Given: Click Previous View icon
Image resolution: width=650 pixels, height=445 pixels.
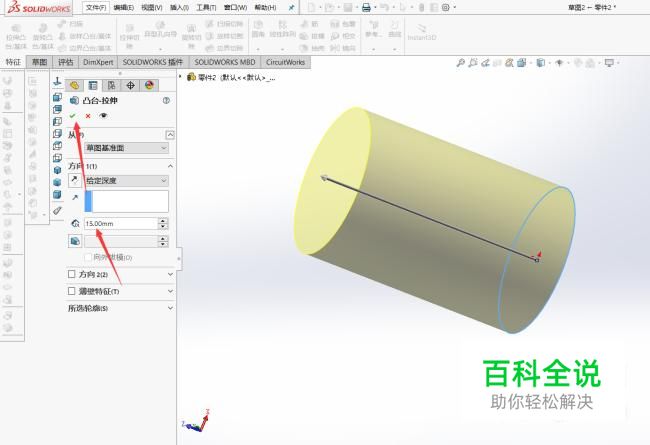Looking at the screenshot, I should click(485, 63).
